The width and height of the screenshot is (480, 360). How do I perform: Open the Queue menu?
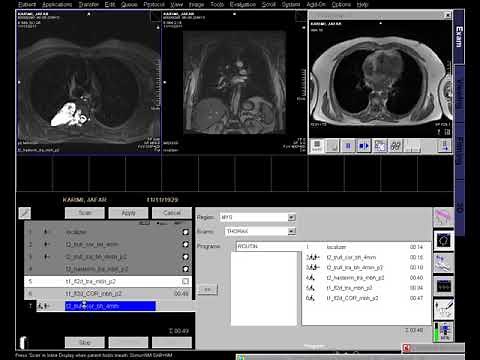click(129, 4)
